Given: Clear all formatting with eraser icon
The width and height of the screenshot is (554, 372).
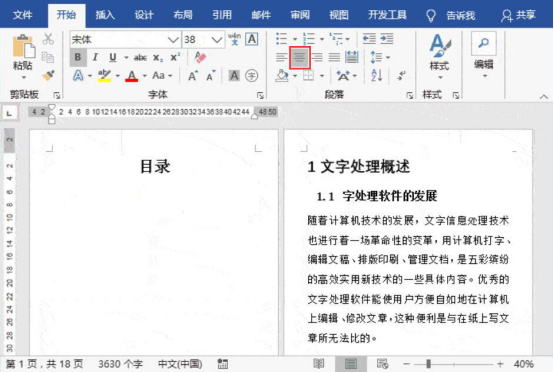Looking at the screenshot, I should (x=200, y=57).
